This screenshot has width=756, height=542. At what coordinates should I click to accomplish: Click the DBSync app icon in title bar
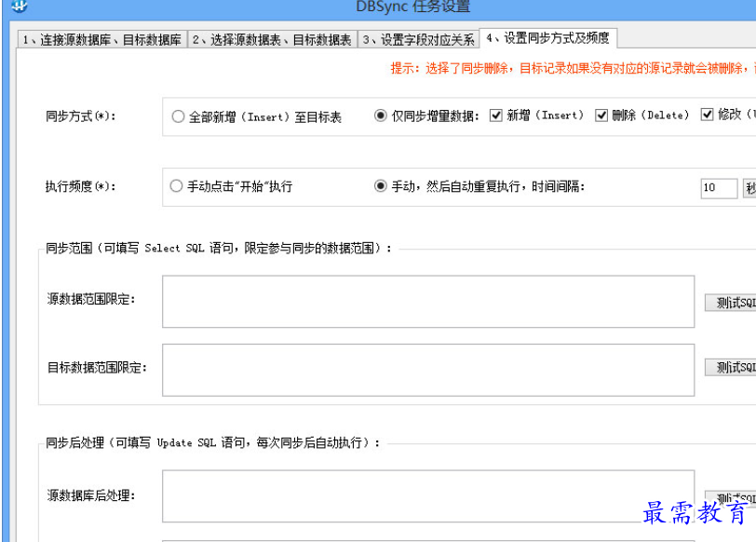20,6
